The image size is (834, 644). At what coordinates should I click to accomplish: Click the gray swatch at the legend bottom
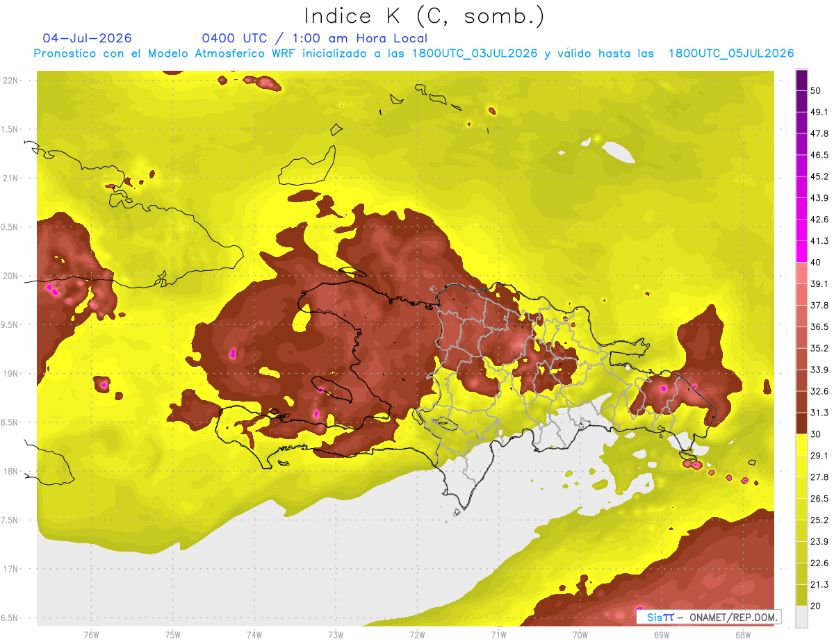801,617
